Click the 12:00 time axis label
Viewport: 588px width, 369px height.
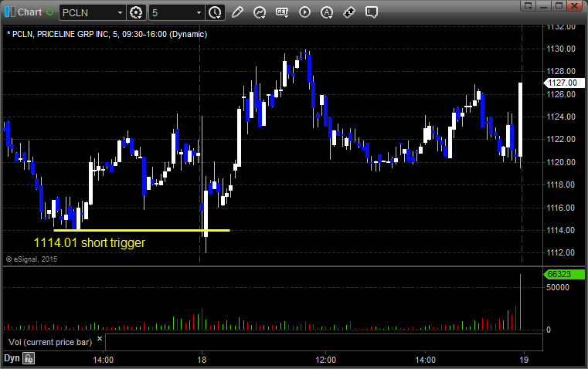click(x=325, y=360)
